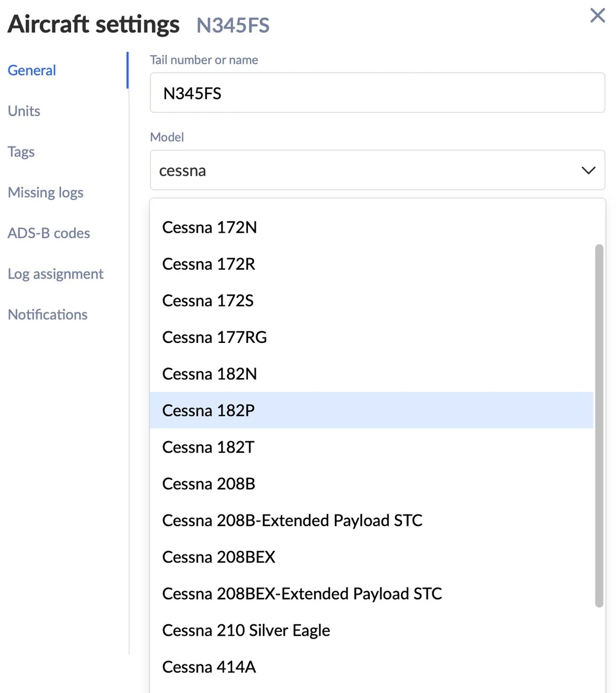The width and height of the screenshot is (616, 693).
Task: Switch to the Units tab
Action: [24, 111]
